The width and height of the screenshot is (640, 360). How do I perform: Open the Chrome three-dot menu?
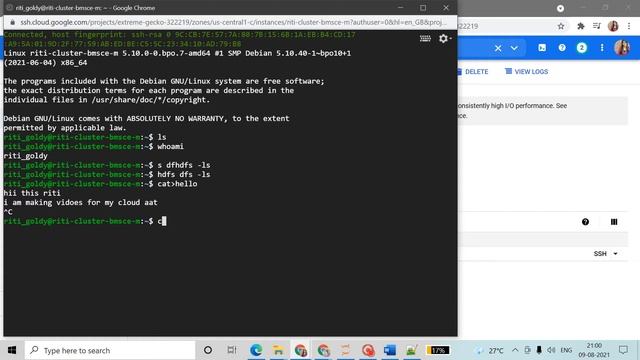pyautogui.click(x=629, y=26)
